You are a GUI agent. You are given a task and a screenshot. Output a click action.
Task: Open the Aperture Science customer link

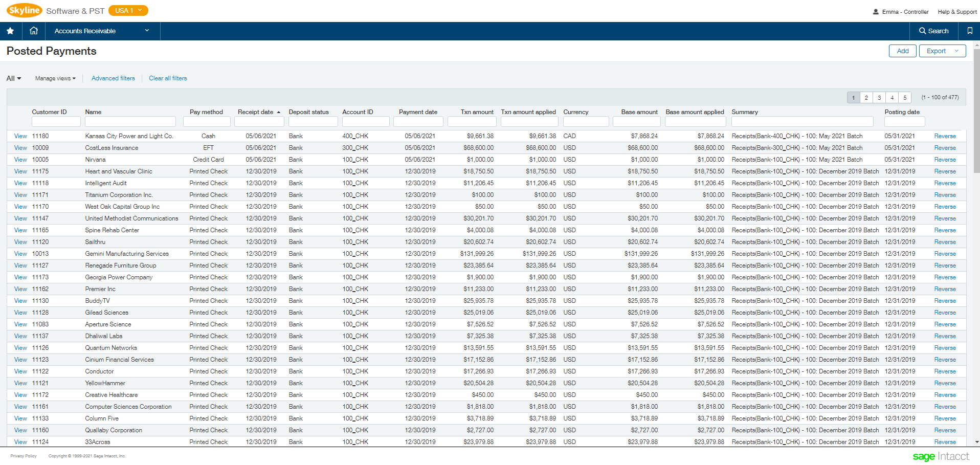[x=108, y=324]
